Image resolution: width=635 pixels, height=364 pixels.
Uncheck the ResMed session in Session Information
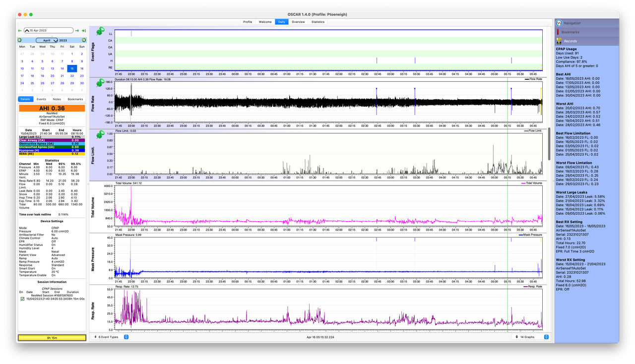(x=22, y=299)
